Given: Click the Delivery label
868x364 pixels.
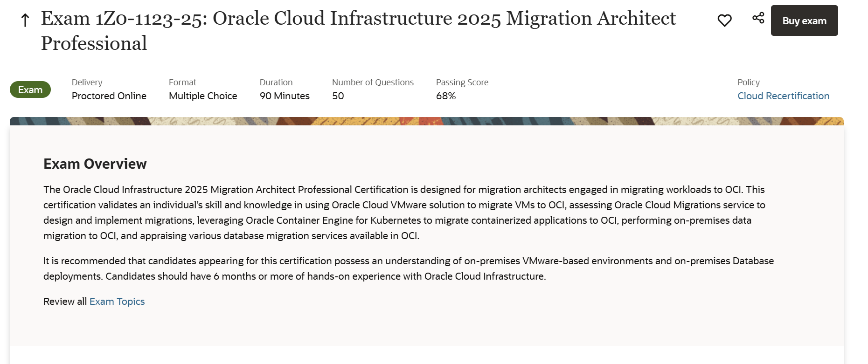Looking at the screenshot, I should point(87,82).
